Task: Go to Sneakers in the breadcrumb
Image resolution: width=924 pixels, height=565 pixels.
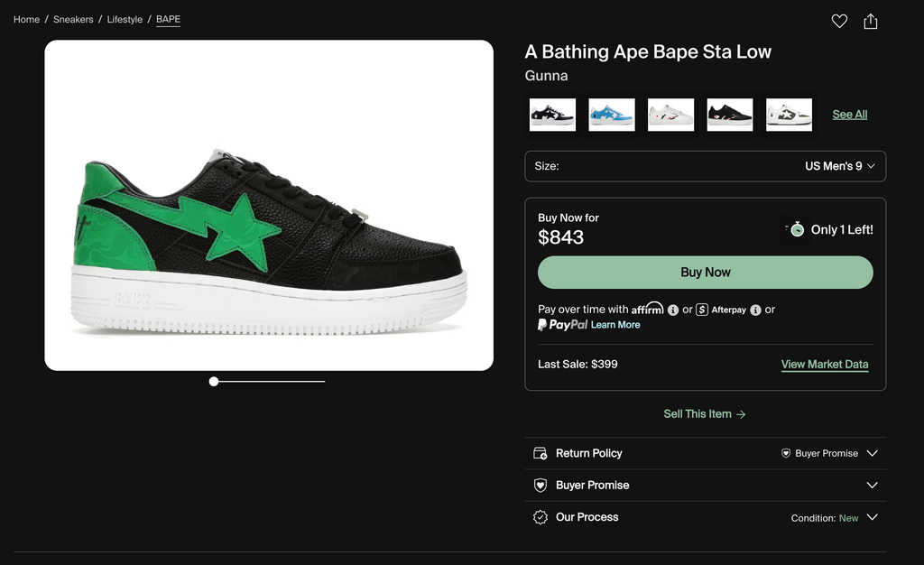Action: [73, 19]
